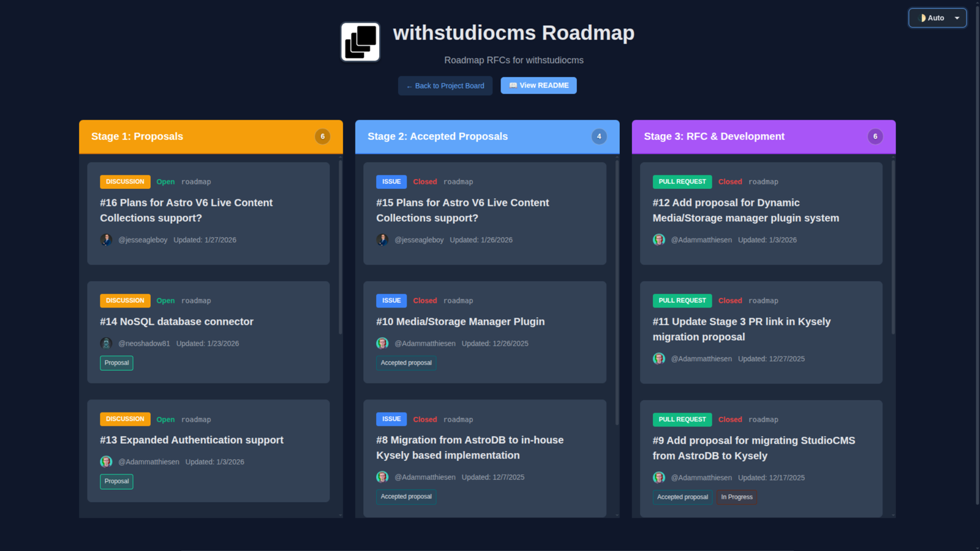Screen dimensions: 980x551
Task: Click Adammatthiesen's avatar on card #10
Action: [382, 343]
